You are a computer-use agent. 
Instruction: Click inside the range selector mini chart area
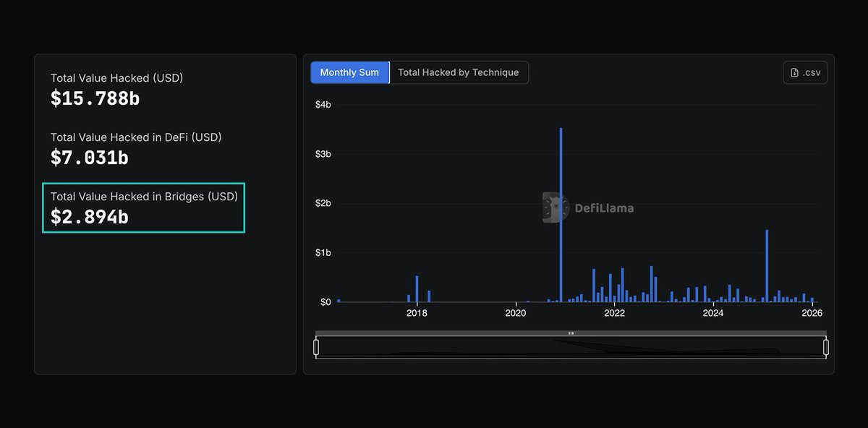[571, 348]
